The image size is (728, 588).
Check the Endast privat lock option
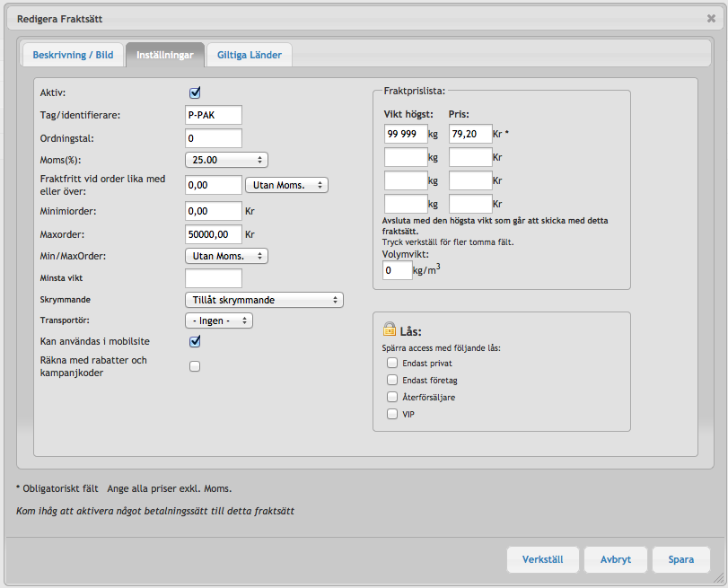392,363
